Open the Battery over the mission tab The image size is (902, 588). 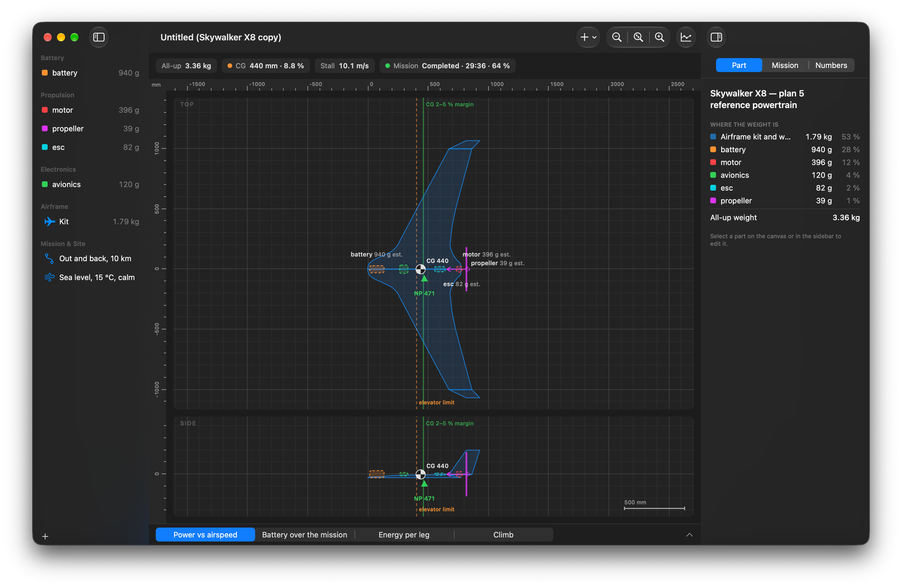[x=304, y=535]
